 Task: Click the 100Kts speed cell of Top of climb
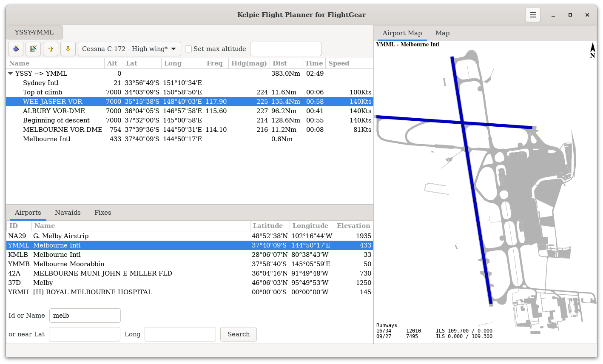coord(360,92)
